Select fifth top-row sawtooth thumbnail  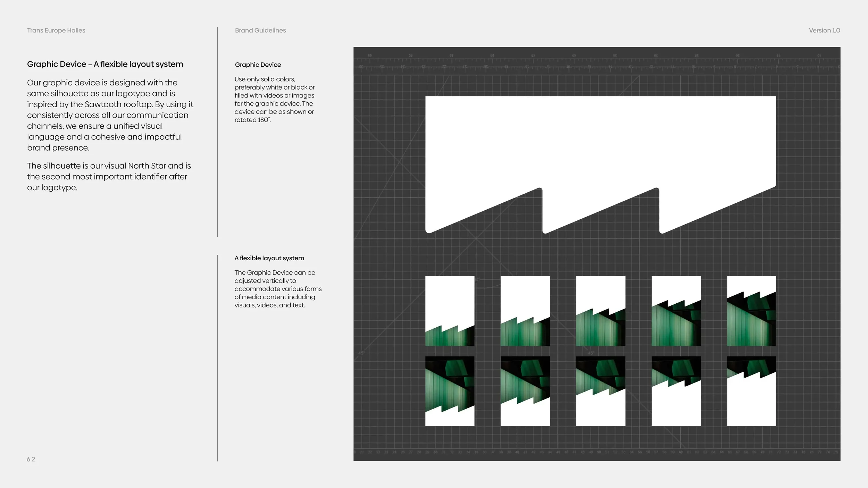(x=751, y=311)
